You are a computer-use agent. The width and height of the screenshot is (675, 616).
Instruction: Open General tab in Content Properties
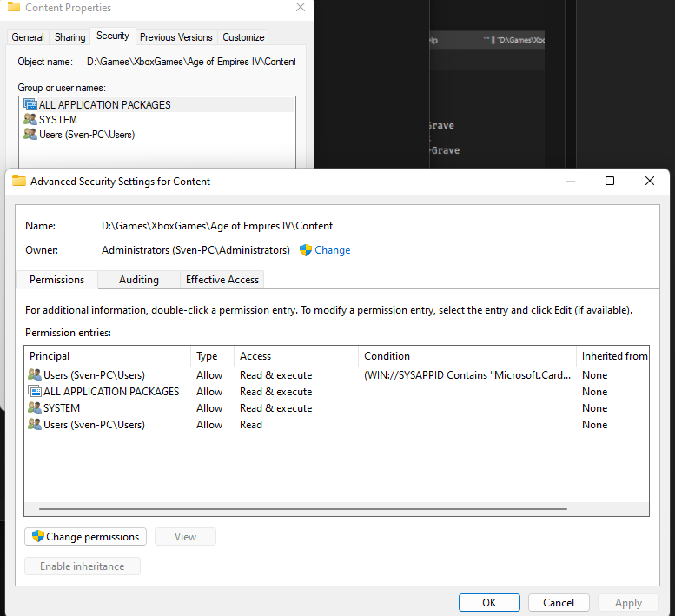tap(28, 37)
